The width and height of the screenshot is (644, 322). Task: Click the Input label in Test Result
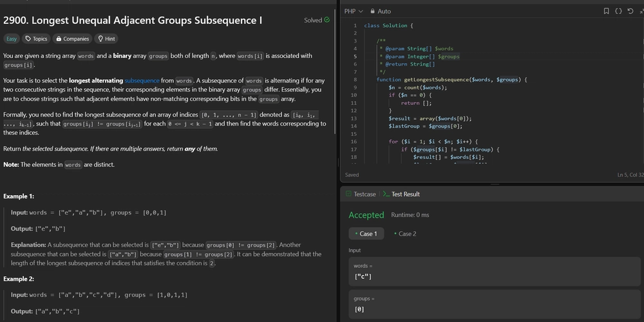(x=354, y=250)
